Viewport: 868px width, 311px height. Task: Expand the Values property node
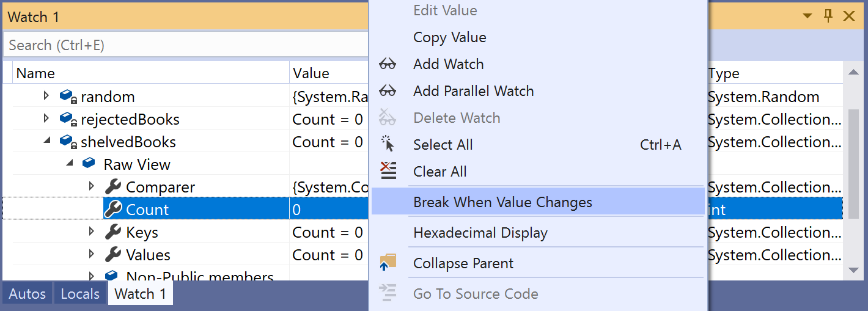[x=92, y=255]
